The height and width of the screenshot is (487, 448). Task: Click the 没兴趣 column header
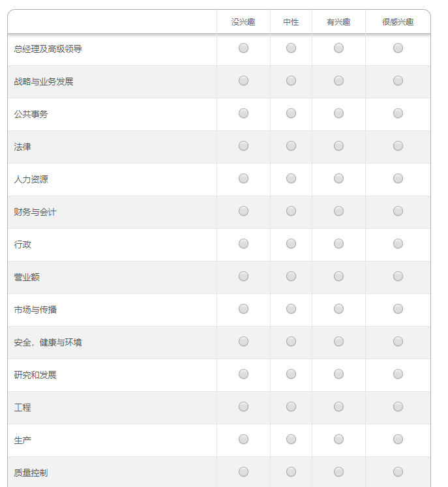point(243,22)
